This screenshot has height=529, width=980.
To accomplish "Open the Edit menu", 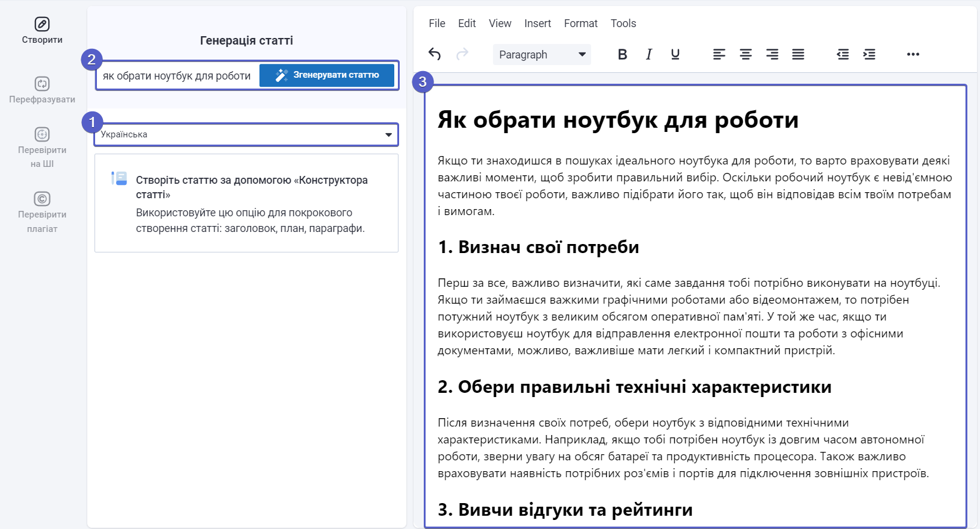I will pyautogui.click(x=467, y=23).
